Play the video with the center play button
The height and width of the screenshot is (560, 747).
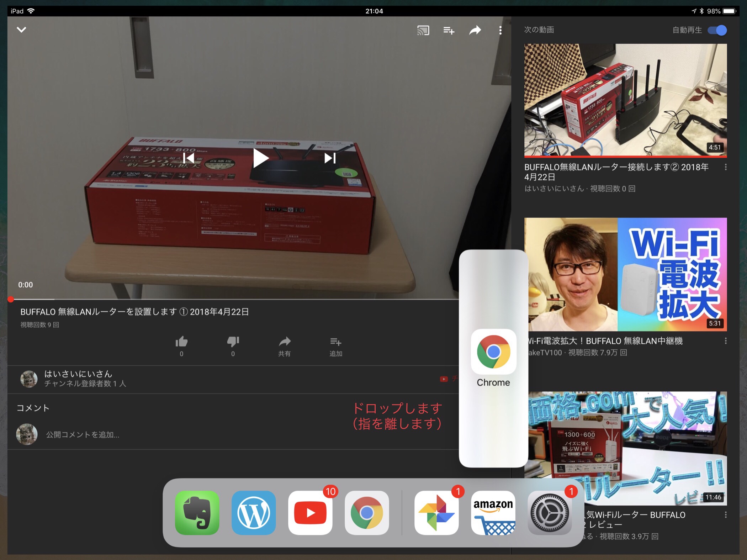click(x=260, y=158)
